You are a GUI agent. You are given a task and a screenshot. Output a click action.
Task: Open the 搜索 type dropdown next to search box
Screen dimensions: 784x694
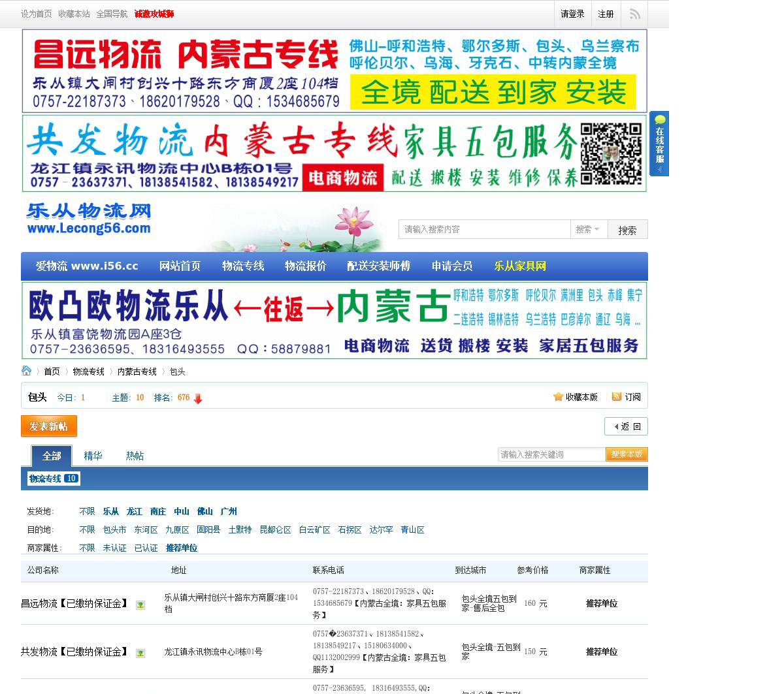click(588, 229)
